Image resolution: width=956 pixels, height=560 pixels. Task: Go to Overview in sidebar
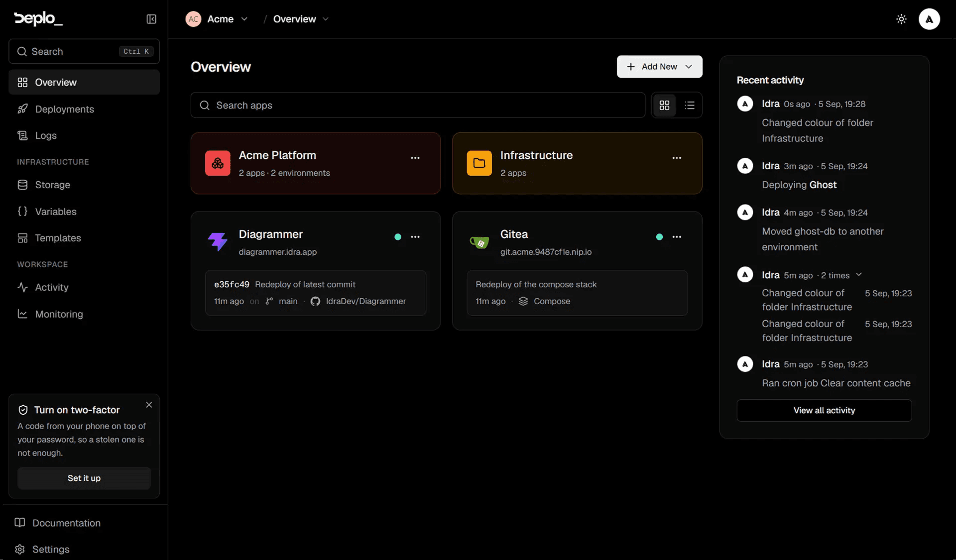point(84,82)
